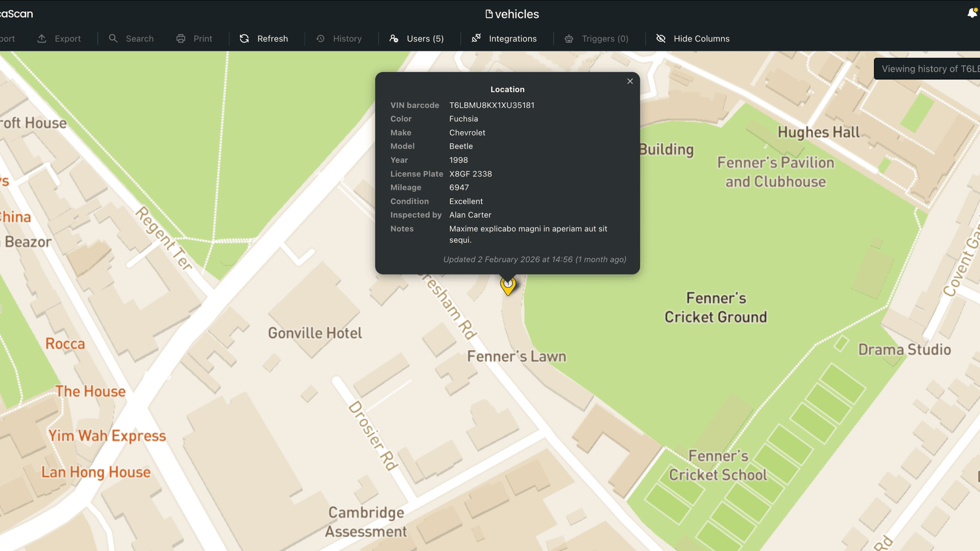Click the document icon beside the vehicles title
Image resolution: width=980 pixels, height=551 pixels.
pyautogui.click(x=488, y=14)
